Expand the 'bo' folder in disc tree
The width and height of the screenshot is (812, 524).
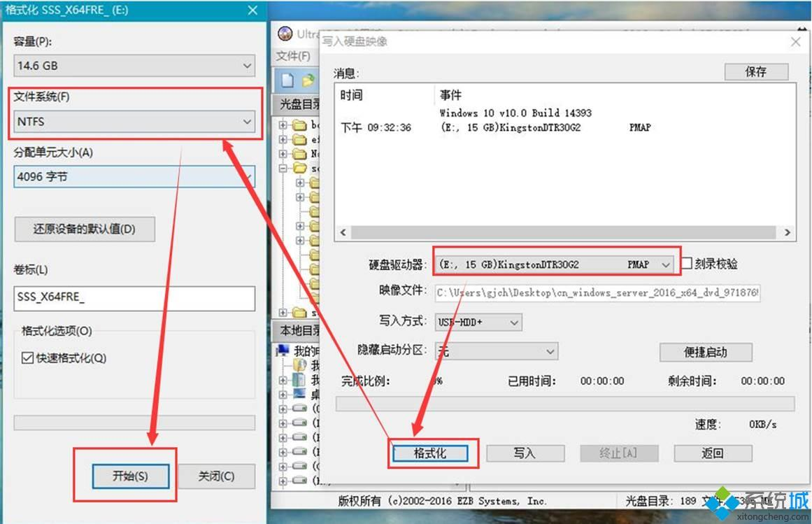point(283,125)
